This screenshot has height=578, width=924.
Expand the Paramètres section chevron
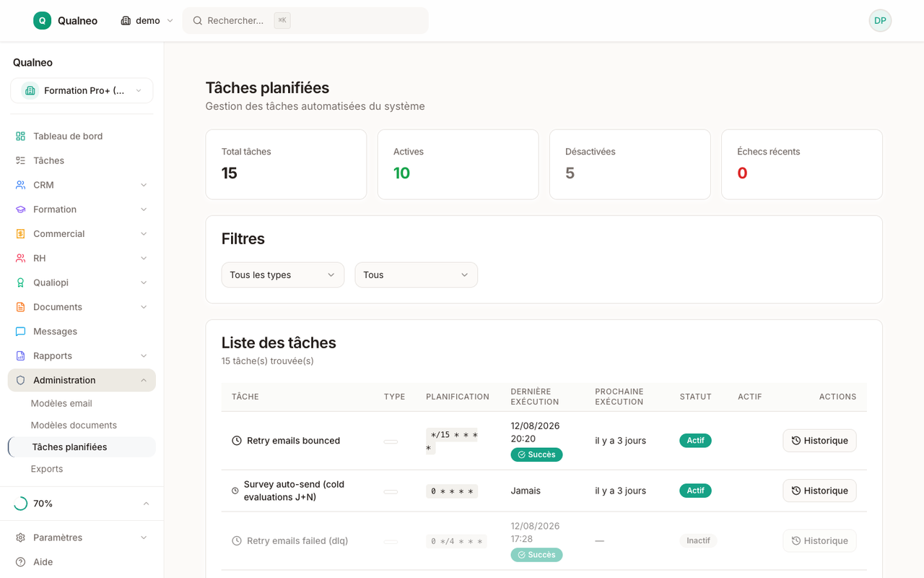coord(144,538)
